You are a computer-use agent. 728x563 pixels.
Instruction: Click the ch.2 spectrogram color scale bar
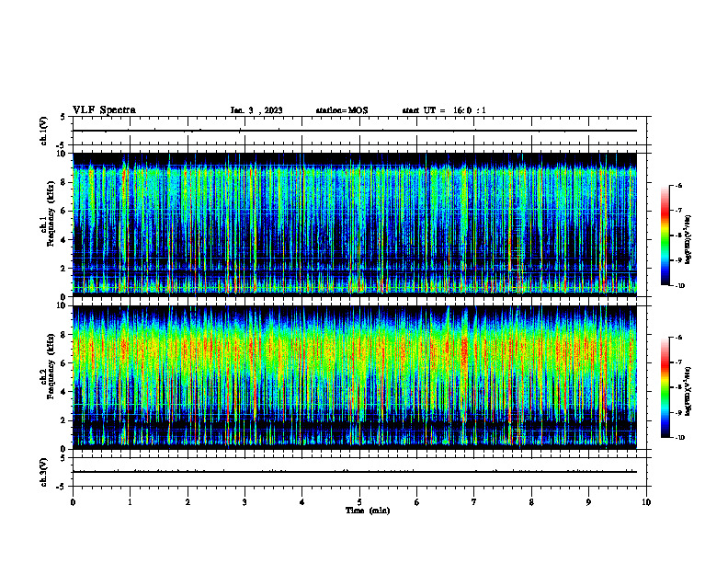coord(665,387)
